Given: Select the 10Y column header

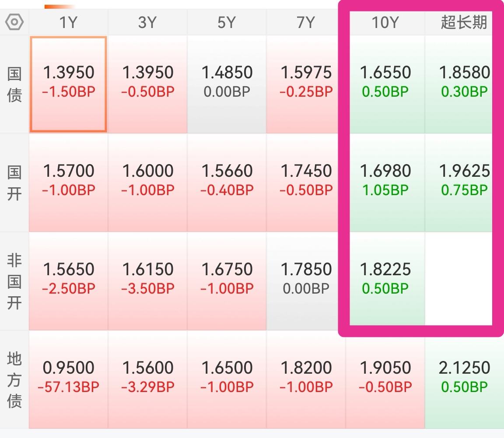Looking at the screenshot, I should coord(385,22).
